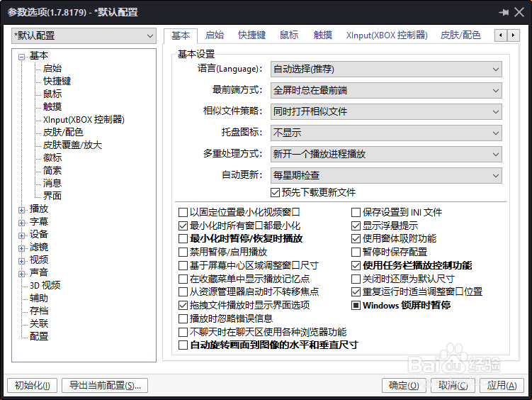Click the 初始化(I) button
This screenshot has height=400, width=532.
[x=33, y=386]
